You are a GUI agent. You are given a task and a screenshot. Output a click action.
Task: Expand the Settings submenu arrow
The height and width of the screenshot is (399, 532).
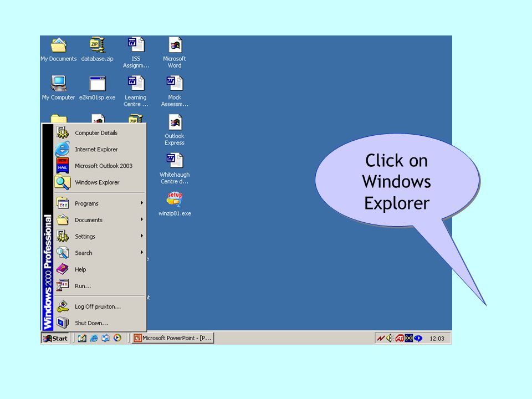point(141,236)
